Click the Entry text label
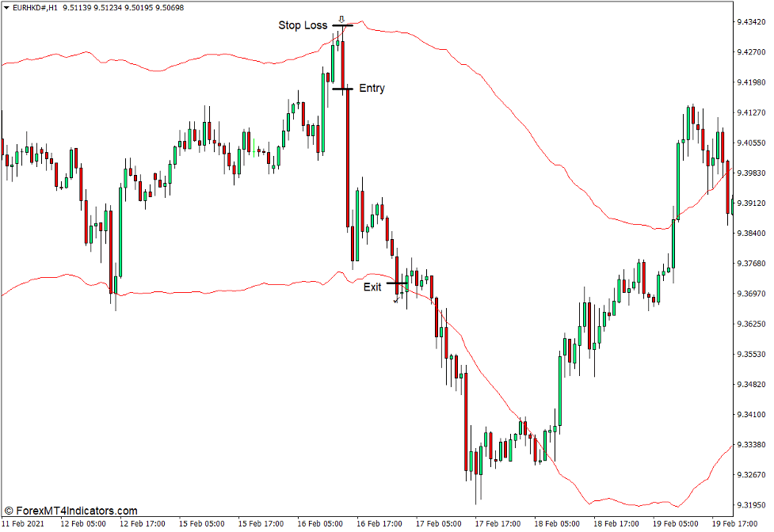This screenshot has width=774, height=532. click(x=372, y=88)
